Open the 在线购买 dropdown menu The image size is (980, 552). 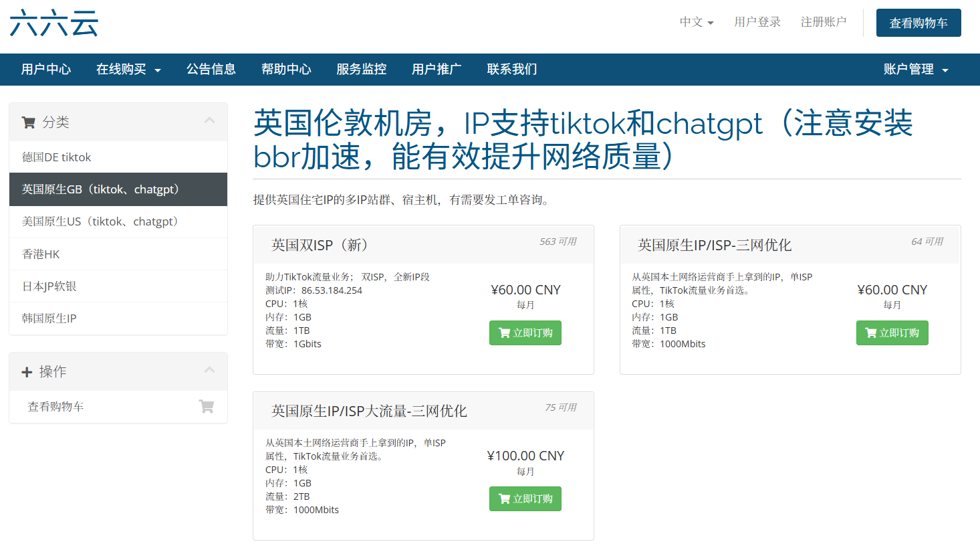point(128,69)
